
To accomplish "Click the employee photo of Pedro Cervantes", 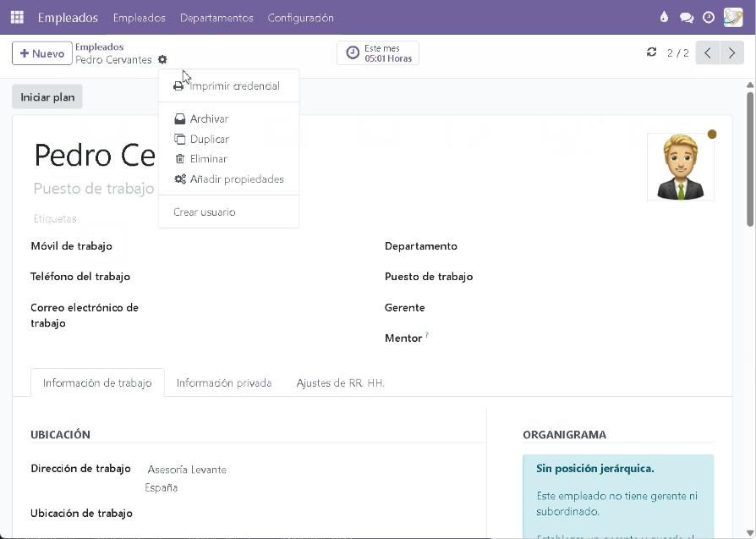I will (680, 167).
